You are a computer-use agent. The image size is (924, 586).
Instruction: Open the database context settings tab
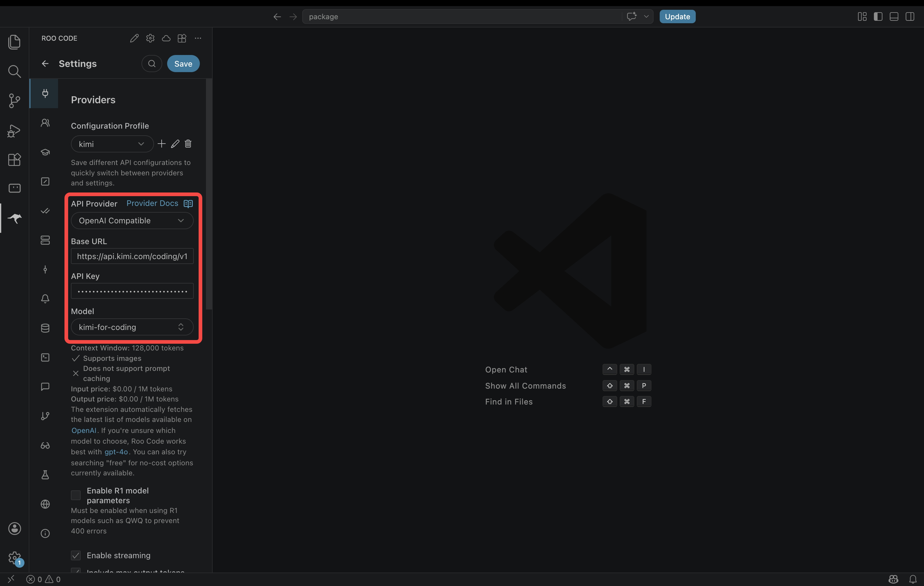(x=45, y=328)
